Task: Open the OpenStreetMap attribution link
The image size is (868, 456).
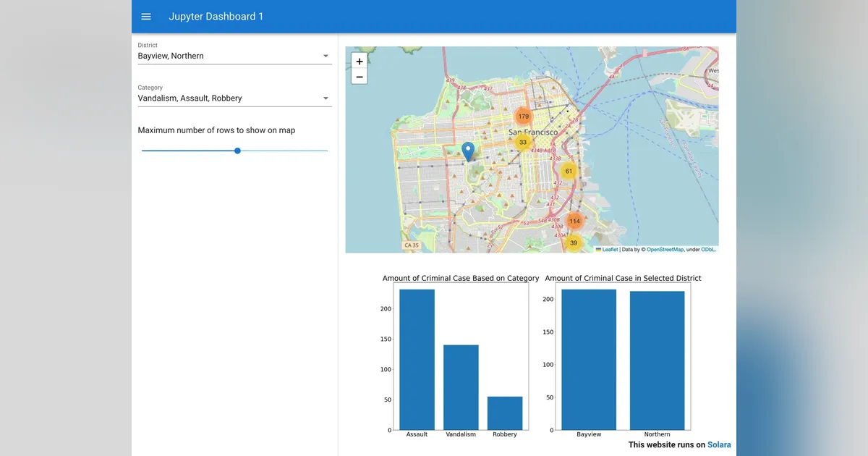Action: pyautogui.click(x=665, y=249)
